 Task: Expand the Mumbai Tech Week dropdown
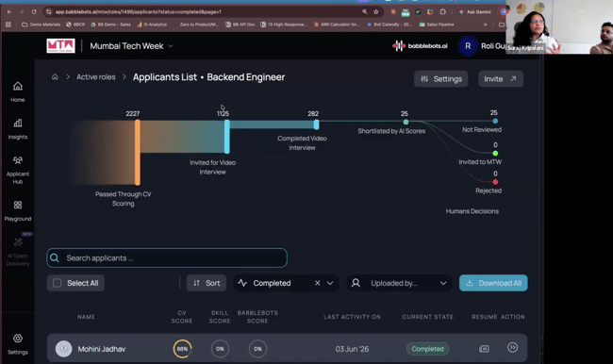point(171,46)
